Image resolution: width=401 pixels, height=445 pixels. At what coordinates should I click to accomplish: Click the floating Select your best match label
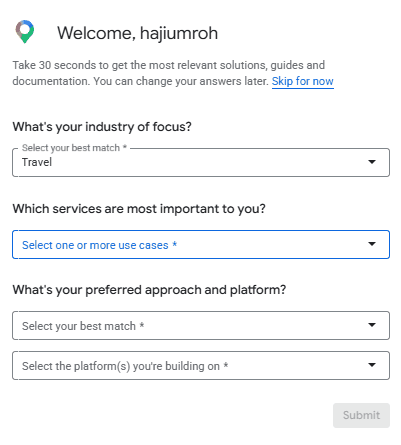click(74, 148)
